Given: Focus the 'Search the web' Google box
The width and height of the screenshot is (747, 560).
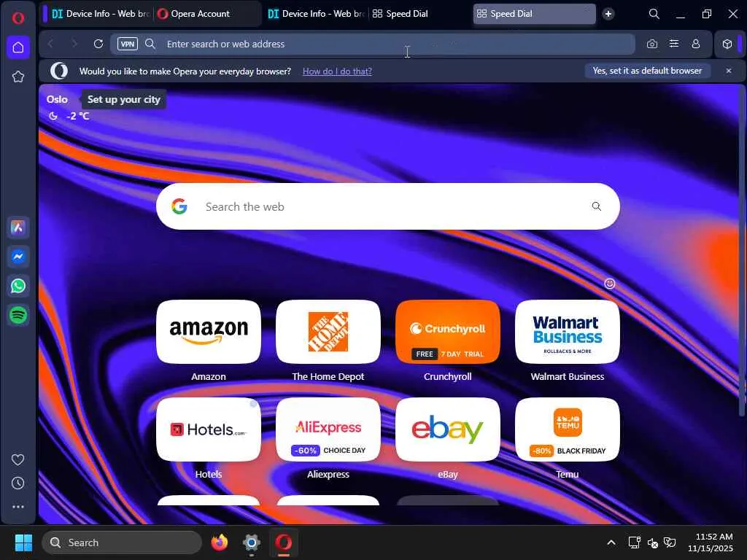Looking at the screenshot, I should click(388, 206).
